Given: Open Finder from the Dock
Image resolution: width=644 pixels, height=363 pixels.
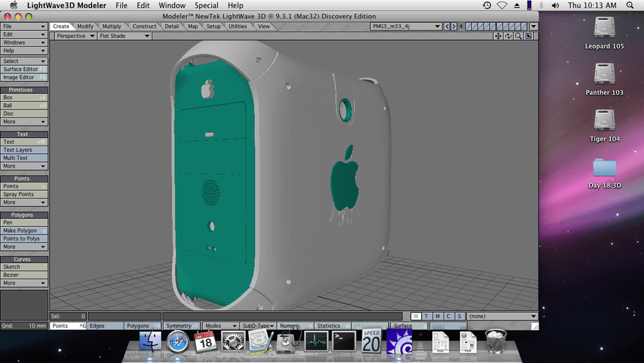Looking at the screenshot, I should click(x=150, y=341).
